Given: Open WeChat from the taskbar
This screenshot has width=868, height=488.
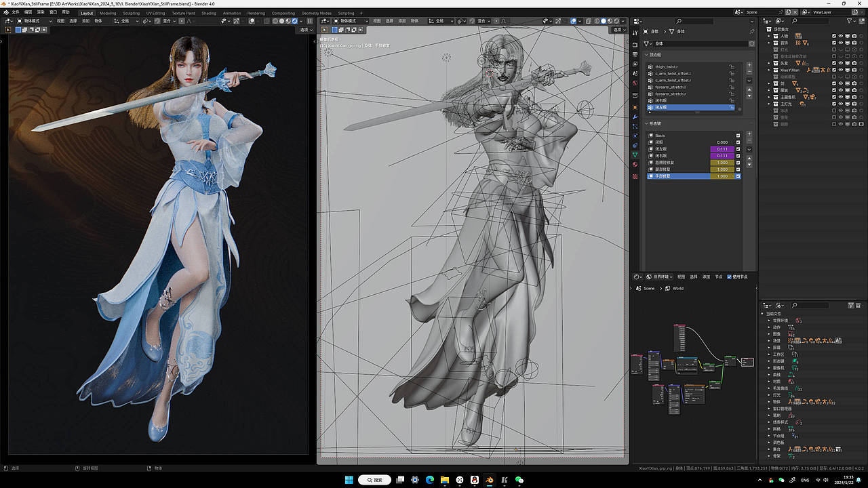Looking at the screenshot, I should tap(519, 480).
